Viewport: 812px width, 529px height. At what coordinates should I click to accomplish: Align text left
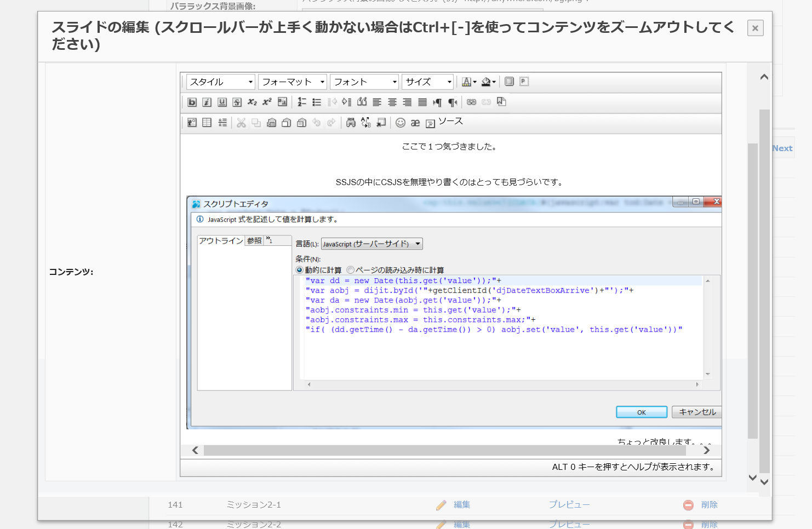[x=377, y=102]
